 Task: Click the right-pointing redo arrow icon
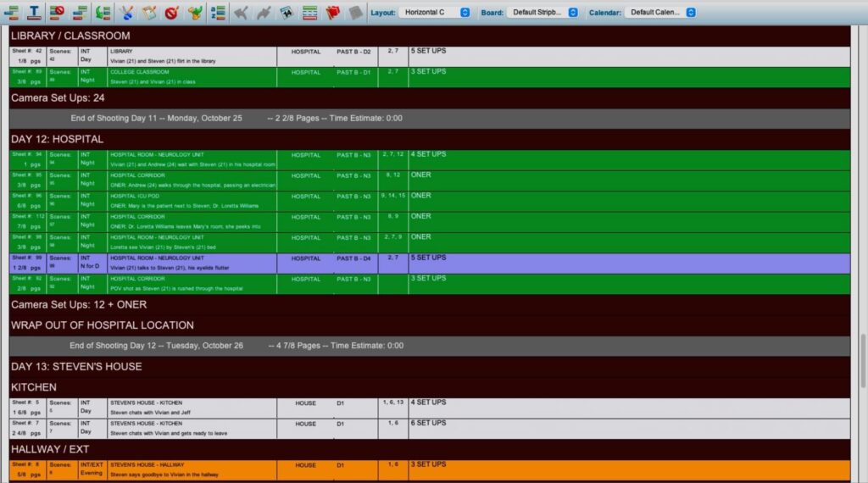click(x=264, y=13)
